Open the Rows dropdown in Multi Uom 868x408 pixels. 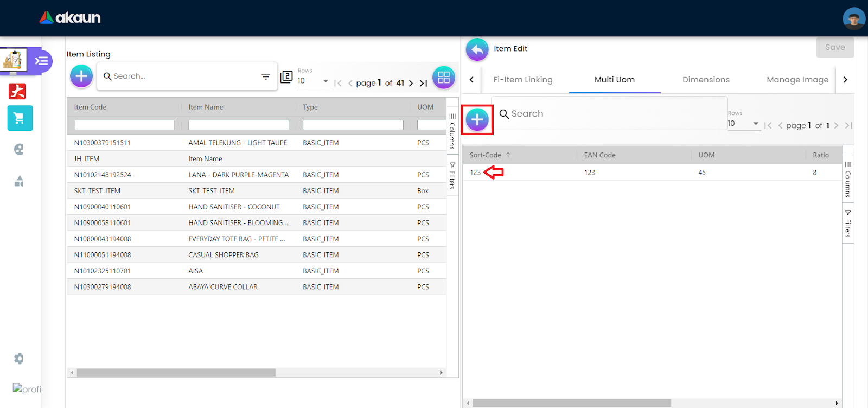[743, 124]
